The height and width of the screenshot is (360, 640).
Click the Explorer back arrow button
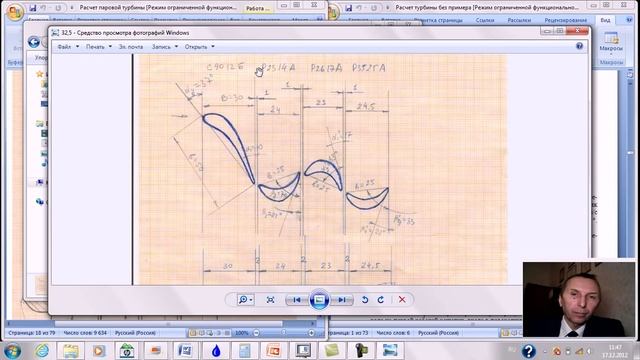tap(34, 42)
